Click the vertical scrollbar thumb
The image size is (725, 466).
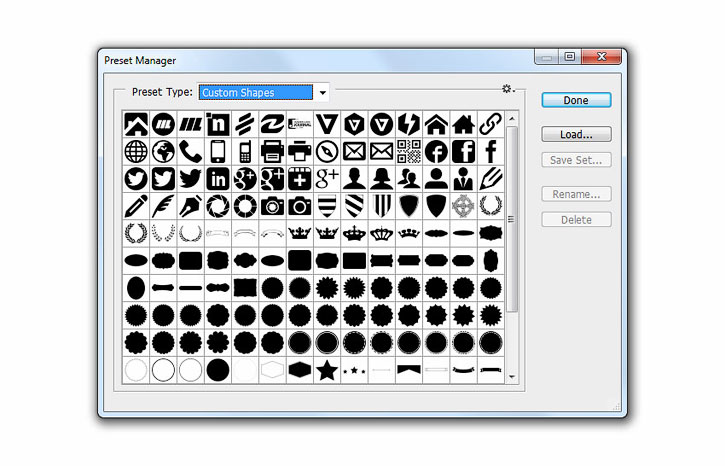pos(512,219)
